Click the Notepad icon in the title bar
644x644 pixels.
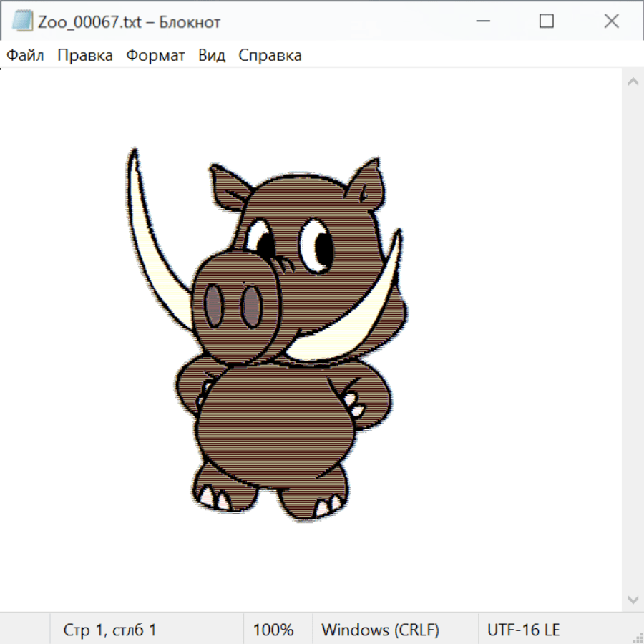coord(22,21)
